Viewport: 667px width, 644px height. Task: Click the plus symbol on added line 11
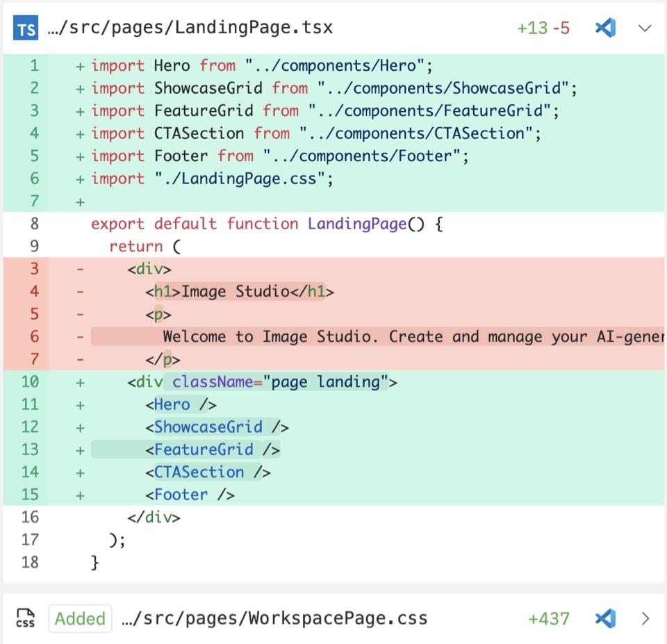(79, 404)
